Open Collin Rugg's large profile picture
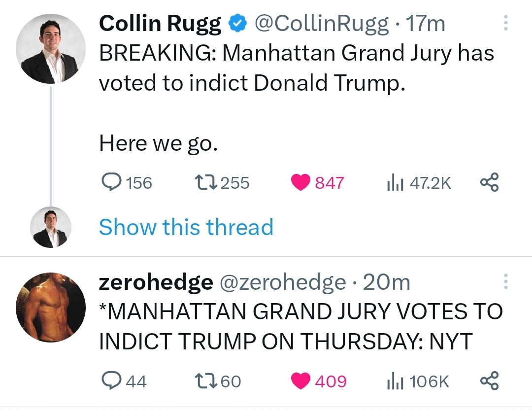The image size is (532, 412). [51, 48]
